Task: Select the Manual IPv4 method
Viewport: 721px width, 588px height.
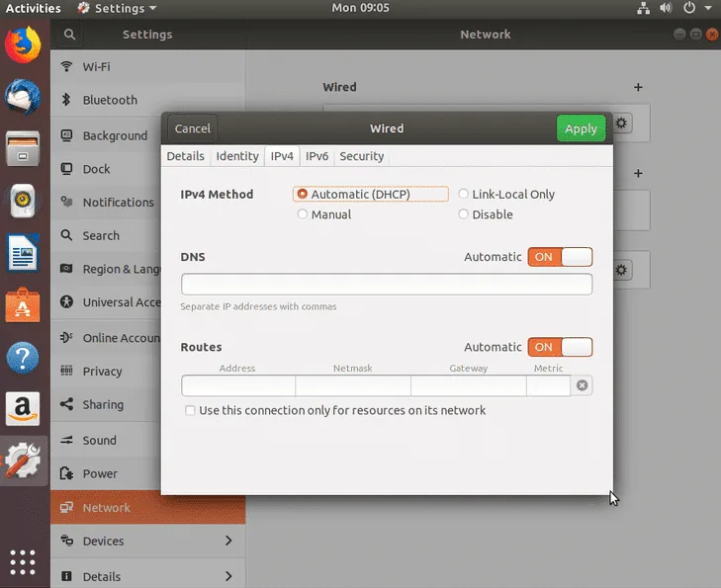Action: (324, 214)
